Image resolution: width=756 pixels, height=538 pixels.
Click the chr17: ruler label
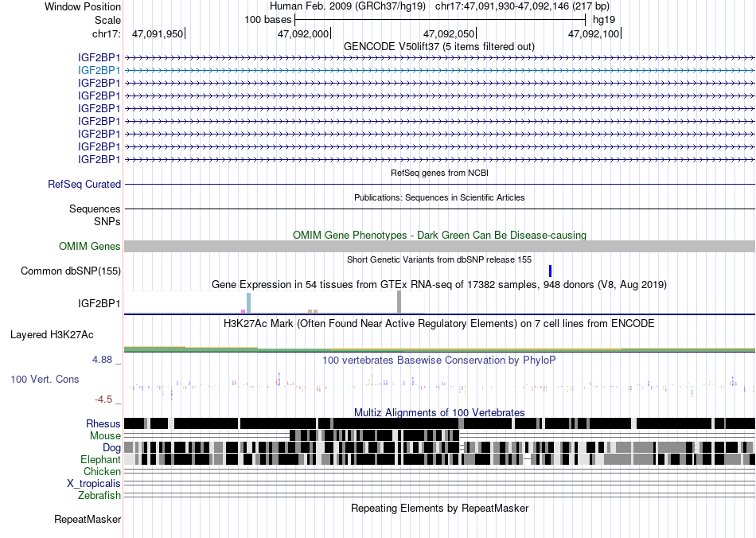pyautogui.click(x=106, y=33)
